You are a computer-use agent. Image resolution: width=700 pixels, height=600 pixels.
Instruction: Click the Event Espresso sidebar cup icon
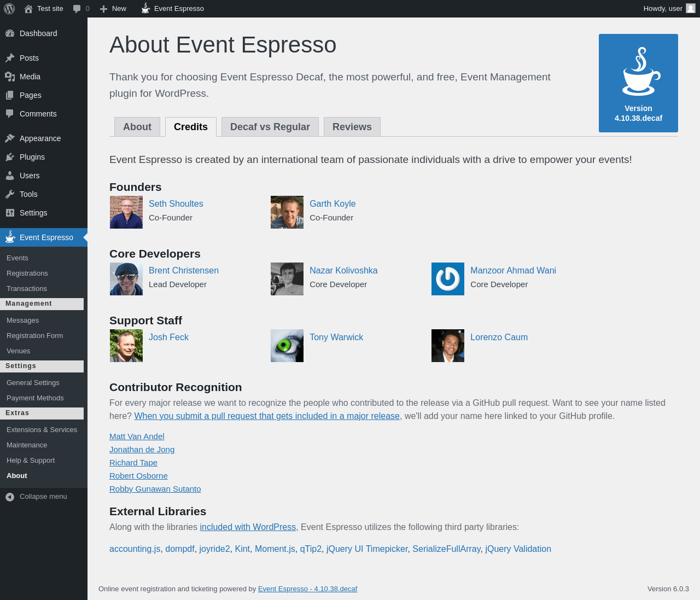click(x=10, y=237)
